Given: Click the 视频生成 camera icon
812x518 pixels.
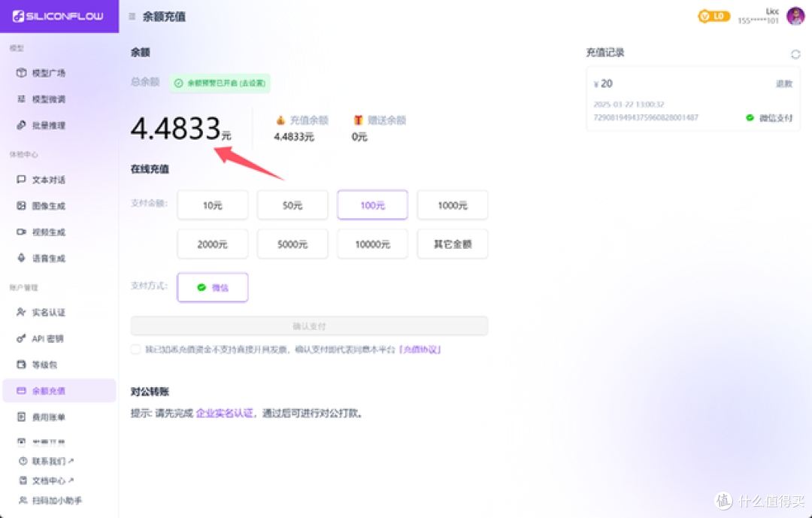Looking at the screenshot, I should [x=21, y=232].
